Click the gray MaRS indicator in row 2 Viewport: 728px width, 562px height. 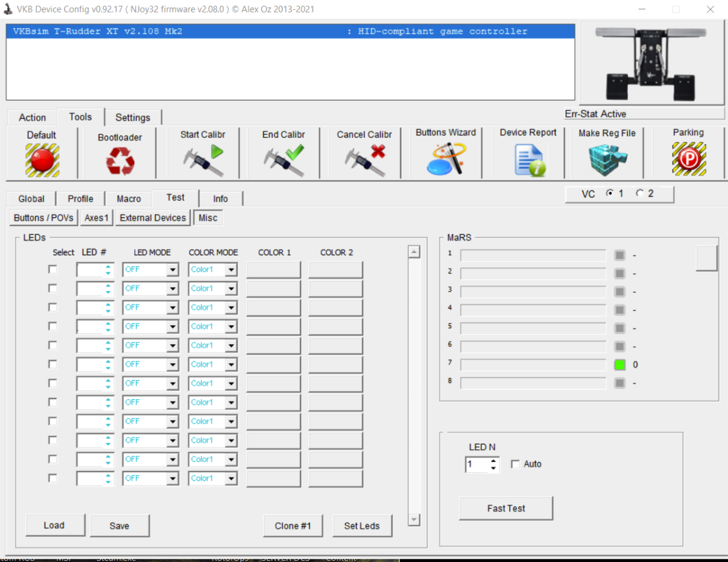[x=619, y=274]
